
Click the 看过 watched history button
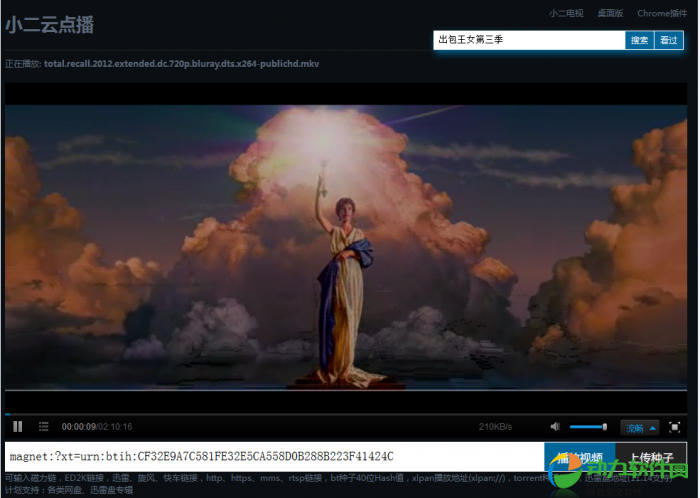[x=669, y=40]
